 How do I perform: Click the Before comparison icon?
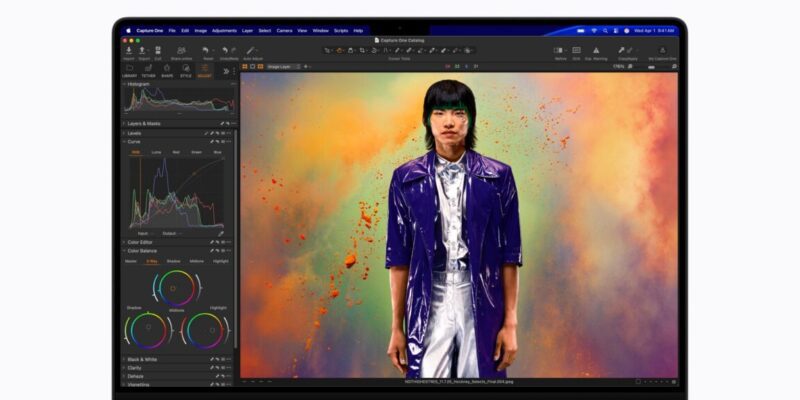tap(558, 51)
